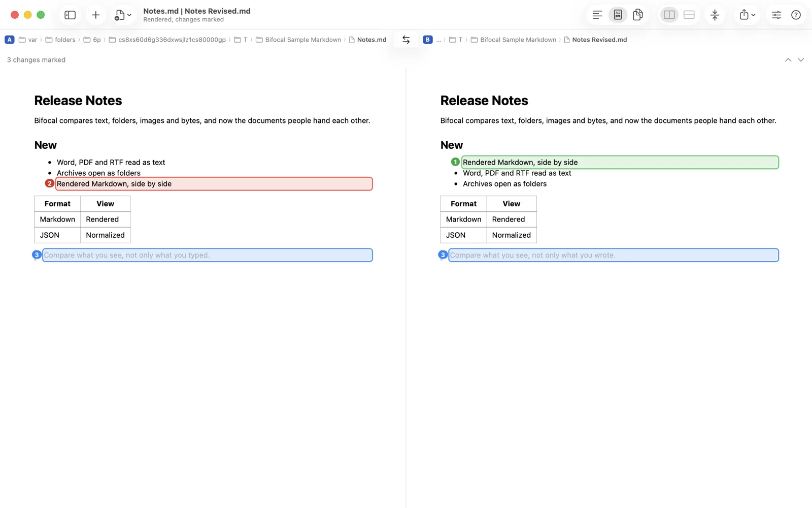Jump to next change arrow
Viewport: 812px width, 508px height.
(801, 60)
